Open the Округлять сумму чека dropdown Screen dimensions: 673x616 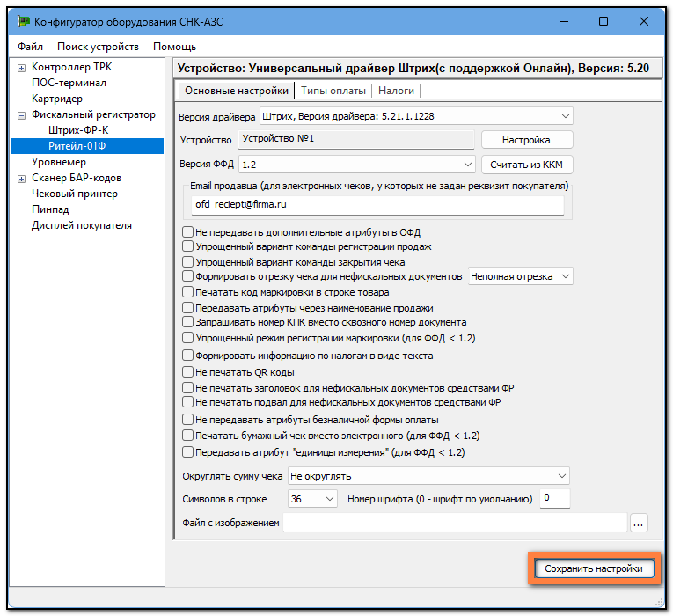[428, 476]
